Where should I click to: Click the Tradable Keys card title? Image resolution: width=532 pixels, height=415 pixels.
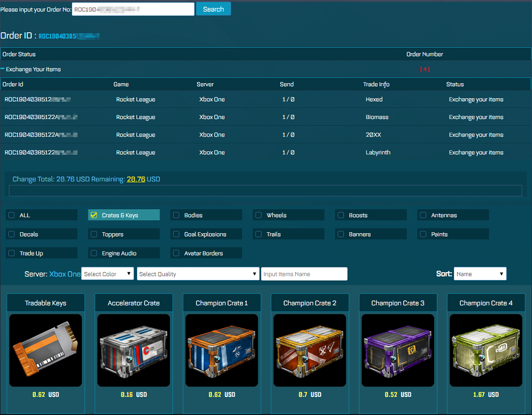[46, 303]
